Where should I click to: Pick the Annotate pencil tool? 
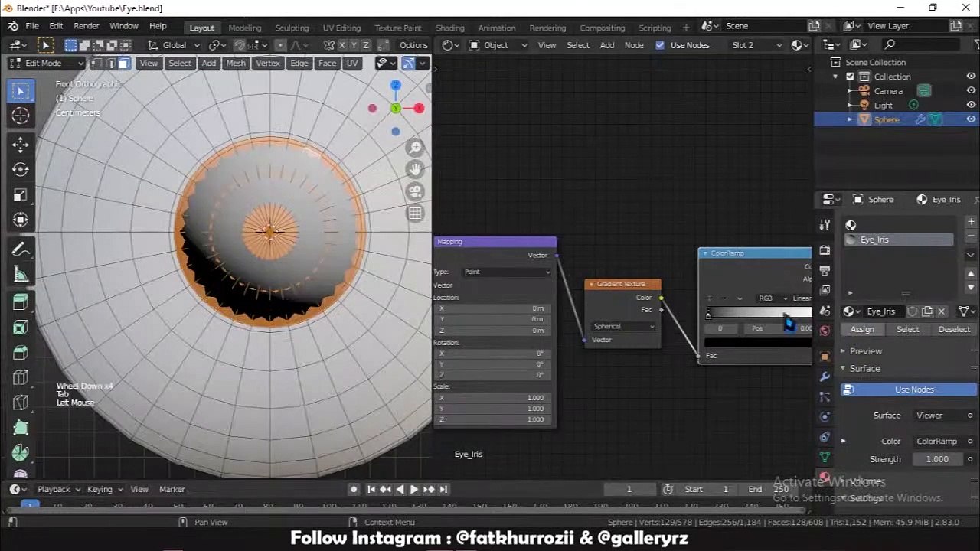[21, 249]
